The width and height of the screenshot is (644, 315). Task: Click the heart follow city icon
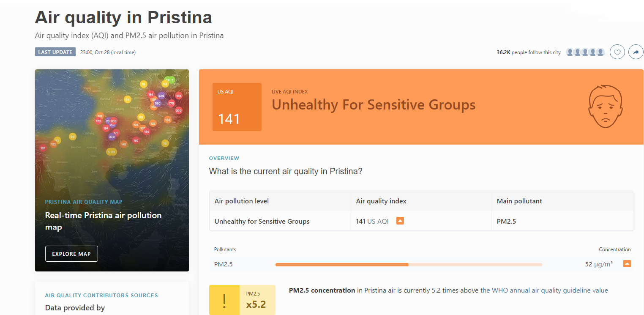coord(617,52)
